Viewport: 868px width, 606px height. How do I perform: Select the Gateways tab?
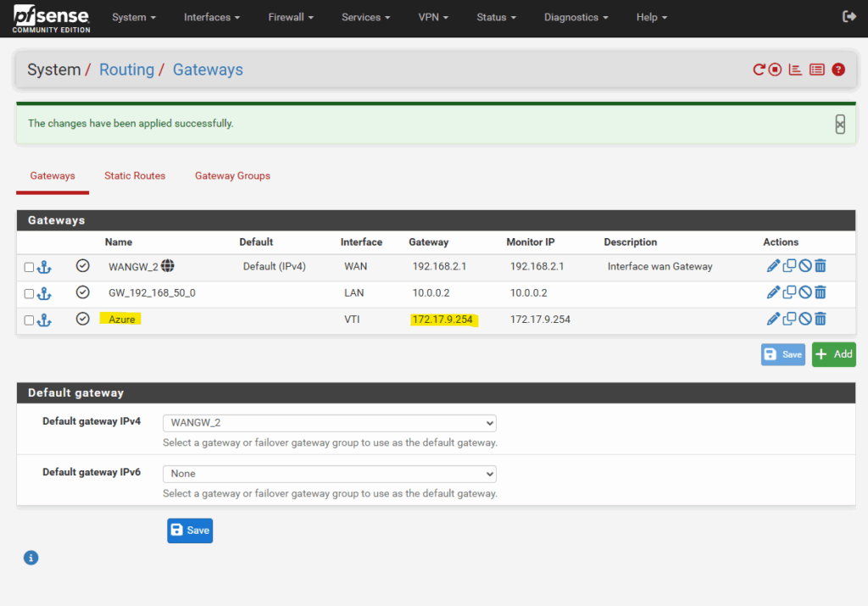[53, 176]
